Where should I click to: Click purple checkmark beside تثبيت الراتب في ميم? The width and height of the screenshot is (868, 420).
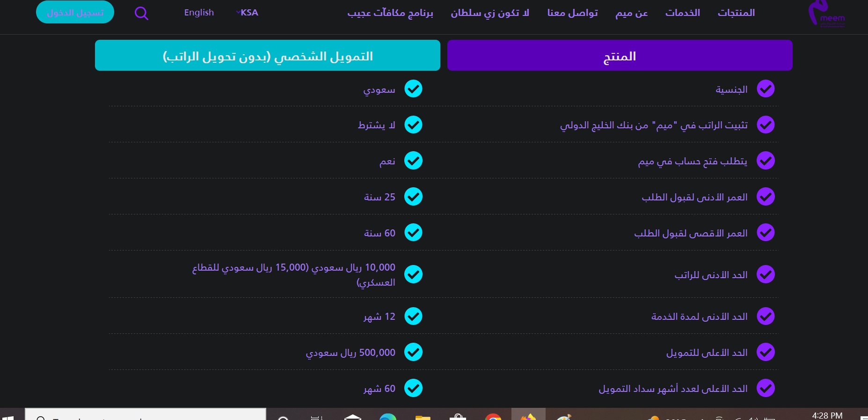click(x=766, y=125)
